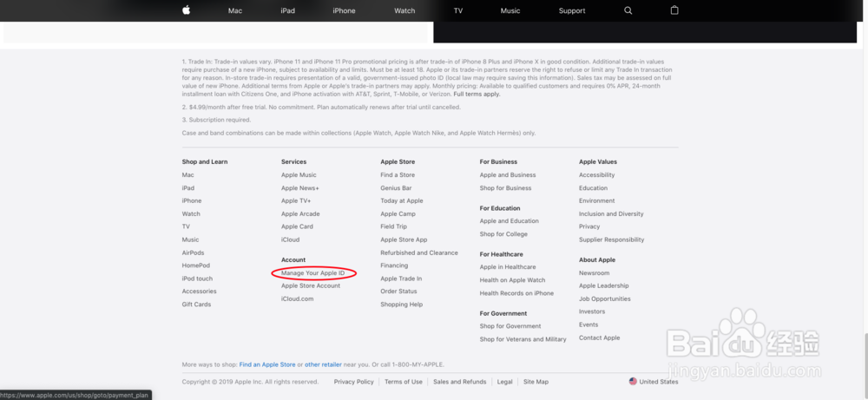Image resolution: width=868 pixels, height=400 pixels.
Task: Open the Shopping Help link
Action: point(401,305)
